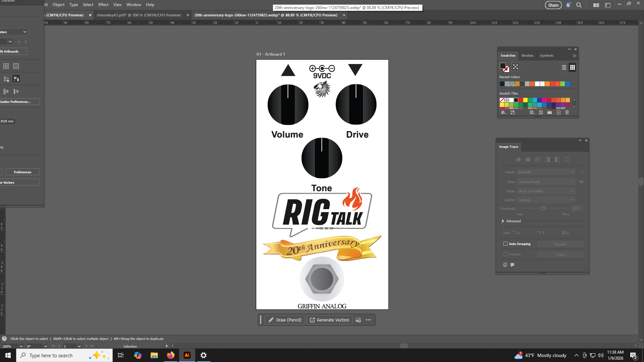Toggle the transparency grid icon

point(16,66)
